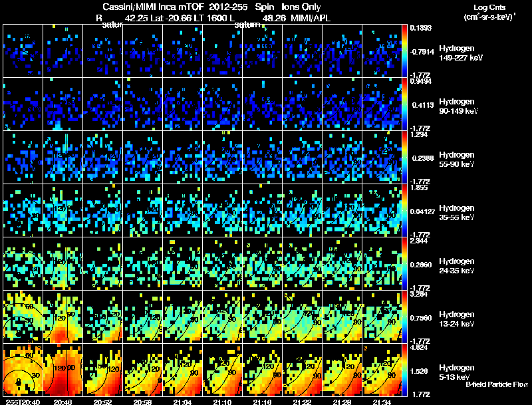
Task: Select the 13-24 keV panel at 21:28
Action: pos(342,317)
